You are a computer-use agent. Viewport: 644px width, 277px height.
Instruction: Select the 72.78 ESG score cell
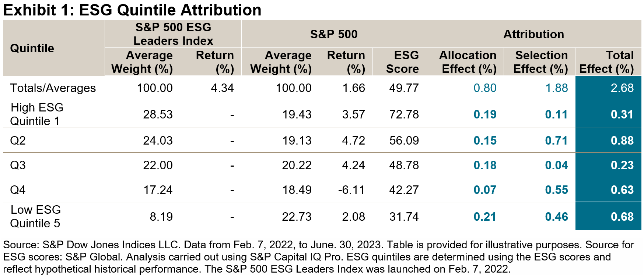404,114
